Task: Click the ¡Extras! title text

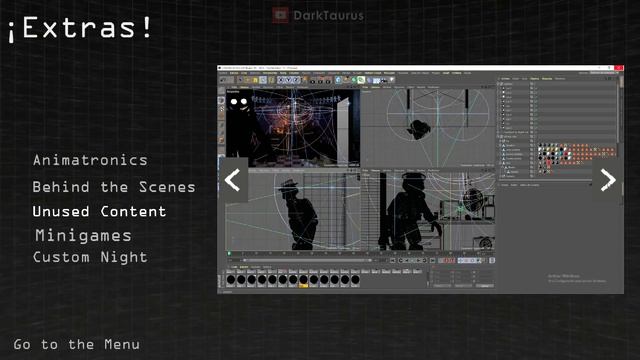Action: 80,29
